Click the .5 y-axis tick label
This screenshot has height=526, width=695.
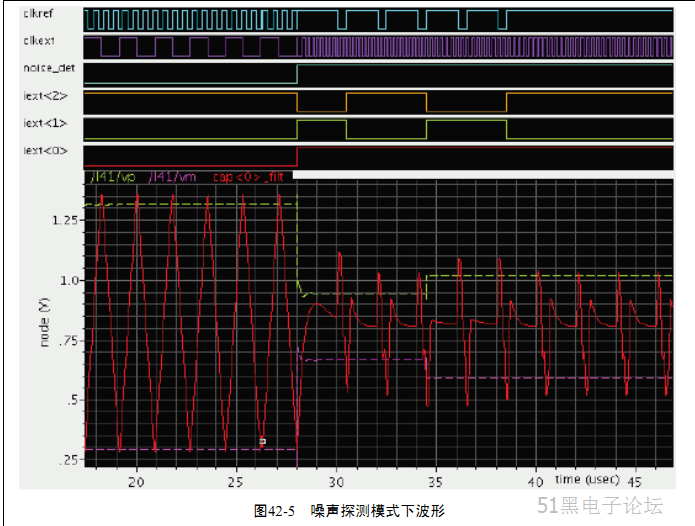[x=73, y=400]
